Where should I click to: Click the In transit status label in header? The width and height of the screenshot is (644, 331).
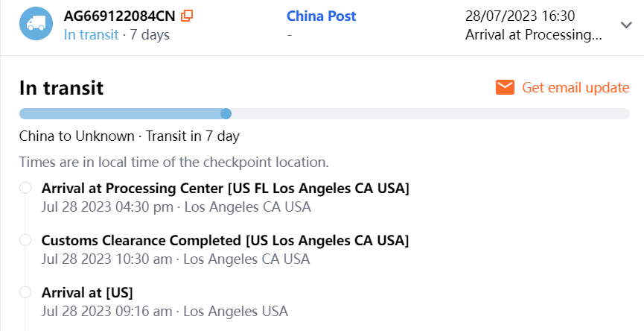[x=90, y=34]
